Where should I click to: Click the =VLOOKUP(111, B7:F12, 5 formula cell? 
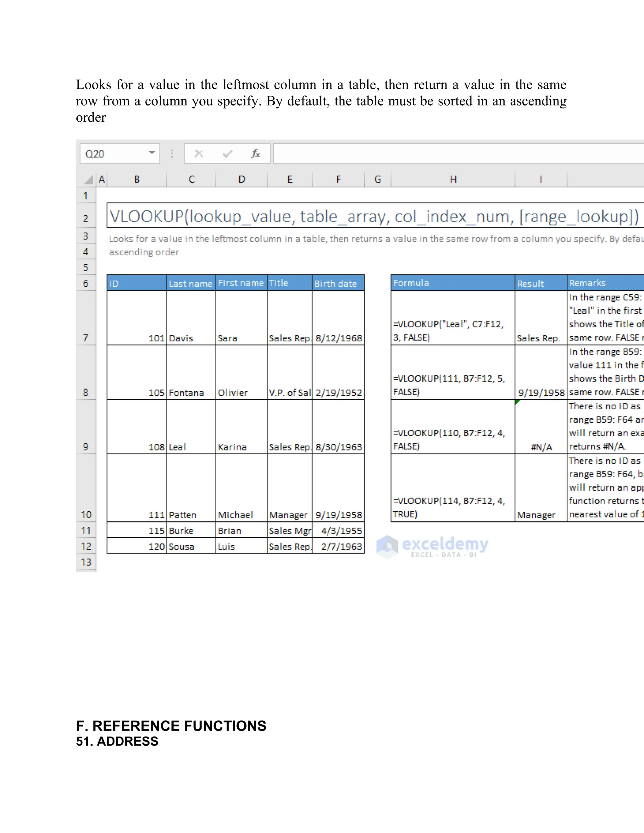[x=453, y=372]
